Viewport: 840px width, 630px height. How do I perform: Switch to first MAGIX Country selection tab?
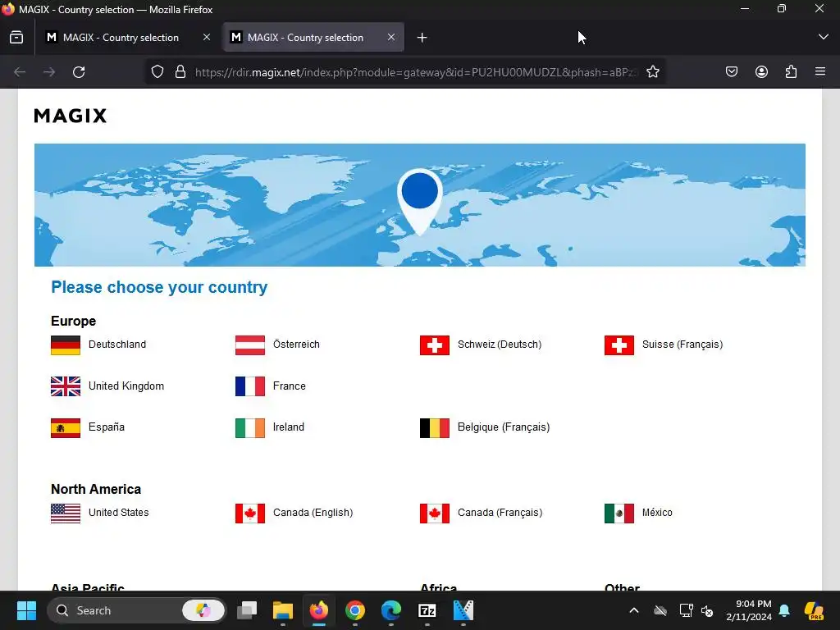click(x=121, y=38)
